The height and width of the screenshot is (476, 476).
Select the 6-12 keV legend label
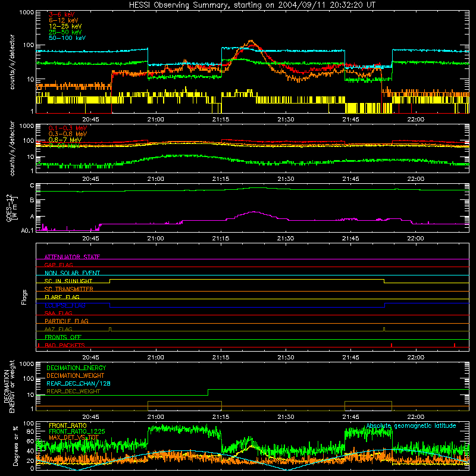(x=64, y=20)
